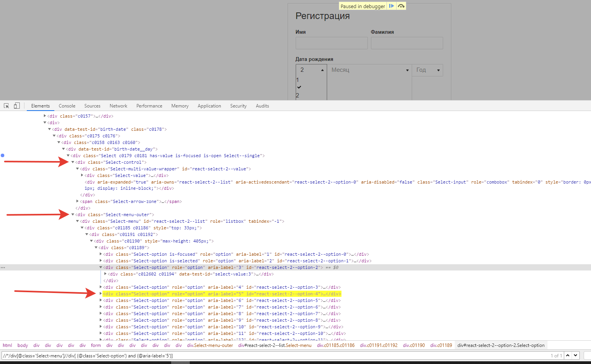Go to previous search result arrow
Screen dimensions: 591x364
coord(568,355)
